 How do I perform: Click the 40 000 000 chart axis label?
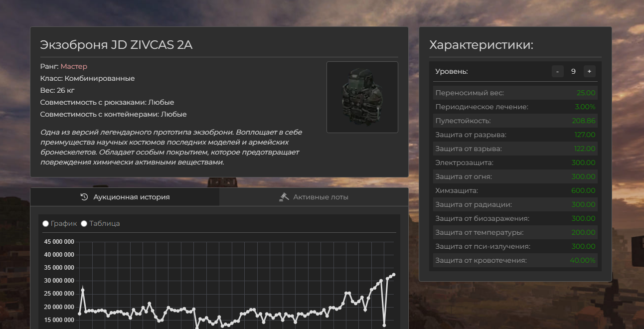click(x=59, y=255)
